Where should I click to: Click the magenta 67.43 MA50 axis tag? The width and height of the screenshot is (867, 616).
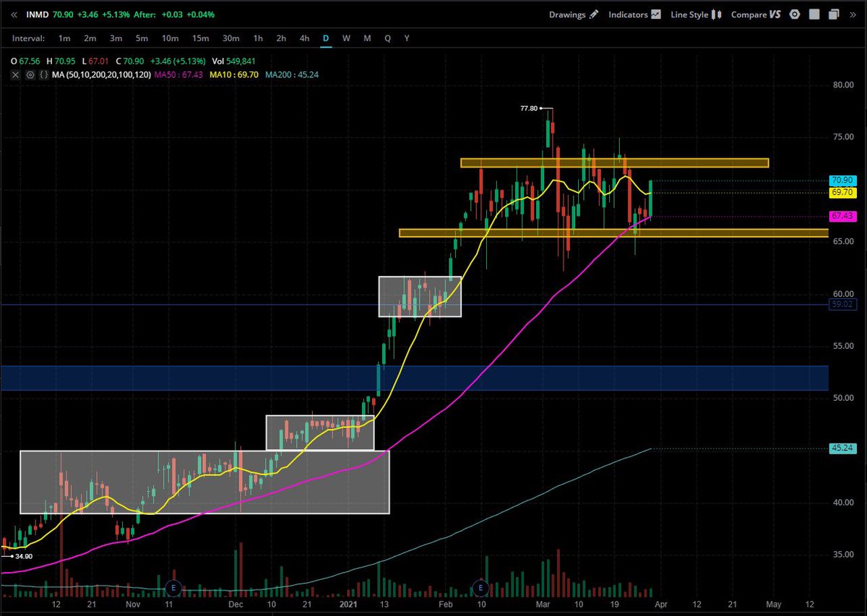842,216
